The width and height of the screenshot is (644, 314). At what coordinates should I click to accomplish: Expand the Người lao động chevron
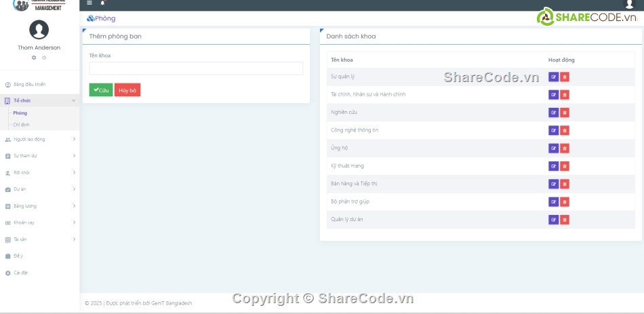coord(74,139)
